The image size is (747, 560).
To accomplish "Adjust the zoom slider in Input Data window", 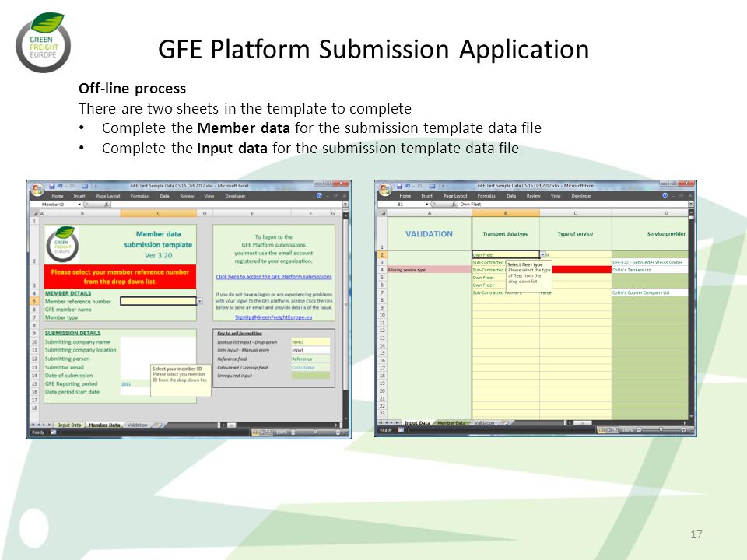I will click(661, 429).
